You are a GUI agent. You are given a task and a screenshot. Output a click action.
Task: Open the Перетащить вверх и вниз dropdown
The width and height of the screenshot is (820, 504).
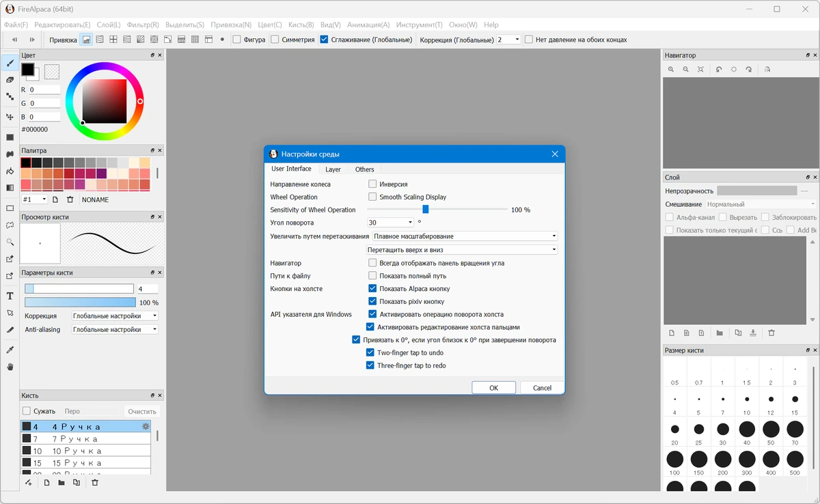[x=463, y=250]
